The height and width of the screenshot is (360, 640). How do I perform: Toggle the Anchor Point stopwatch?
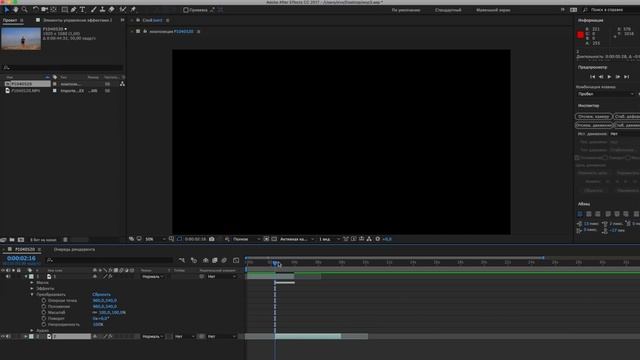point(44,300)
